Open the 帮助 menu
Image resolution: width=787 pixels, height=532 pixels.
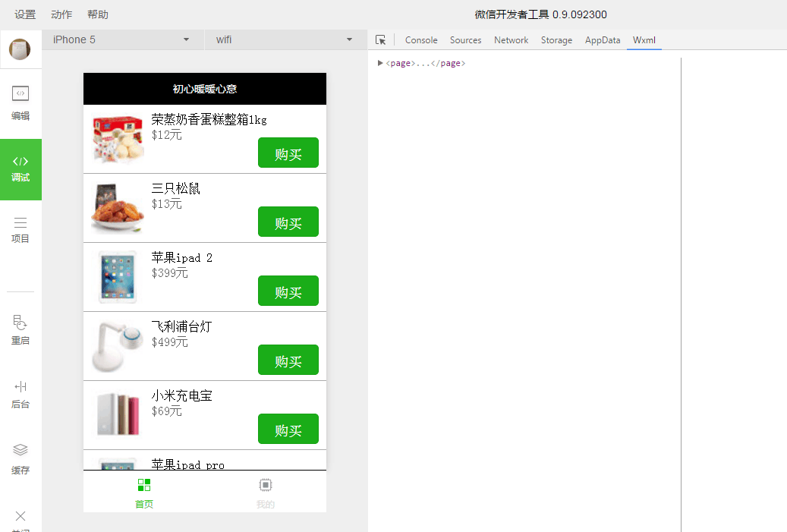(x=98, y=14)
